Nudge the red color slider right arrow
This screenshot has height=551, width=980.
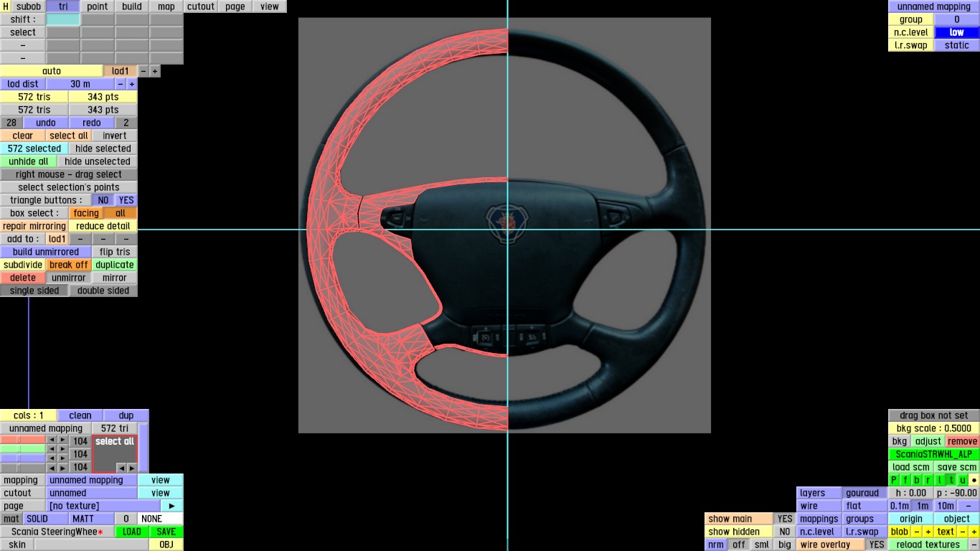[x=62, y=440]
